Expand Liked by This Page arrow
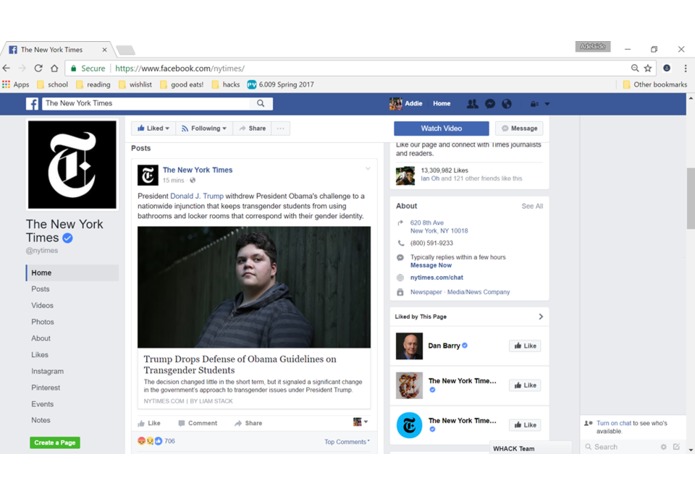The image size is (695, 494). [x=540, y=317]
